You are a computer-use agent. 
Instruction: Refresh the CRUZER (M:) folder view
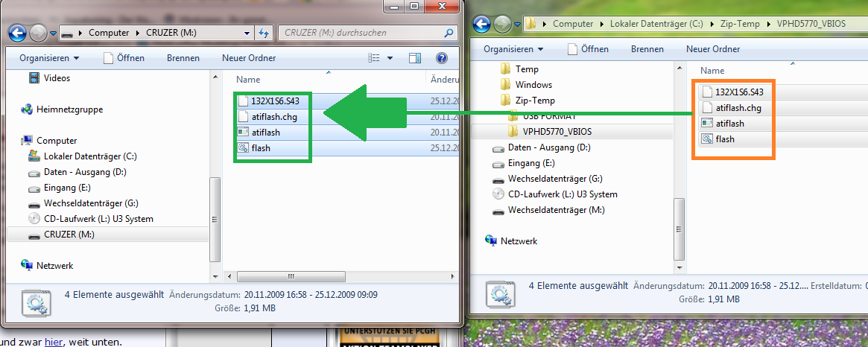pyautogui.click(x=264, y=33)
